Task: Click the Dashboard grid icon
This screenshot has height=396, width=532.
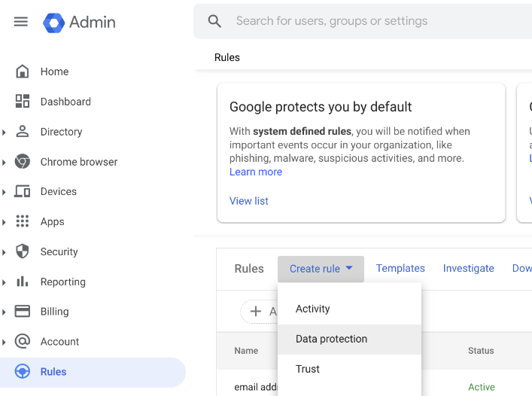Action: 23,101
